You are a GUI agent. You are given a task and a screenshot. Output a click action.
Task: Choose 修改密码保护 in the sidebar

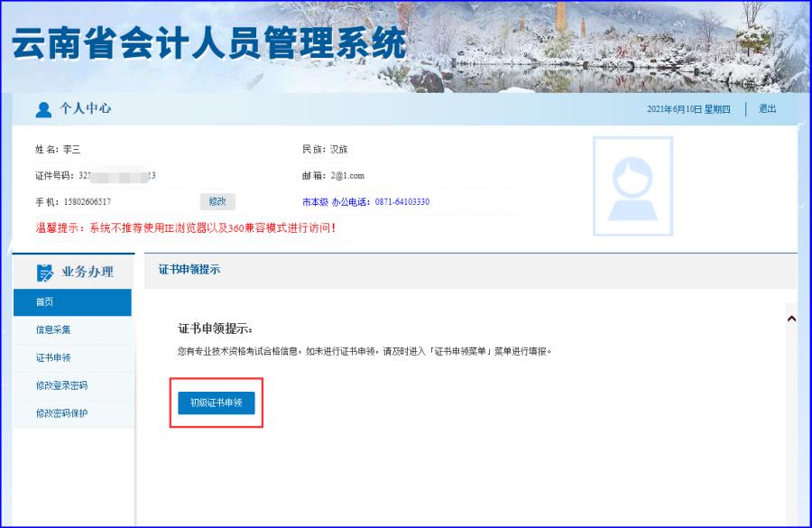(61, 413)
